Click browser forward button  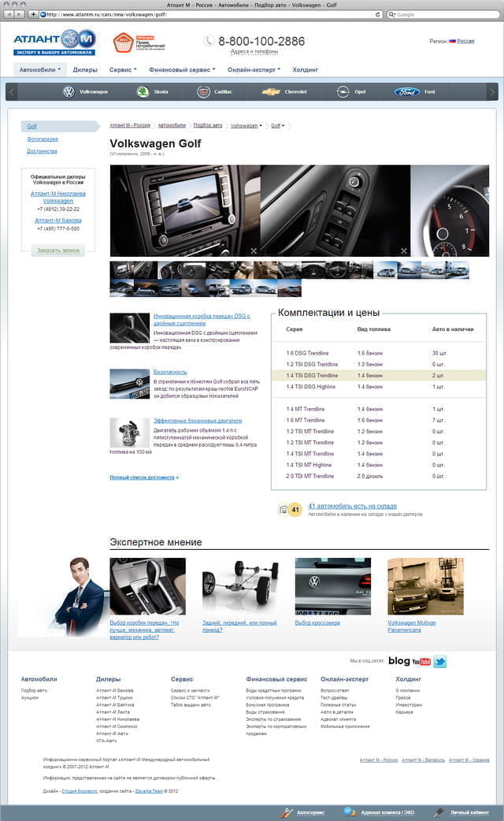click(x=20, y=14)
